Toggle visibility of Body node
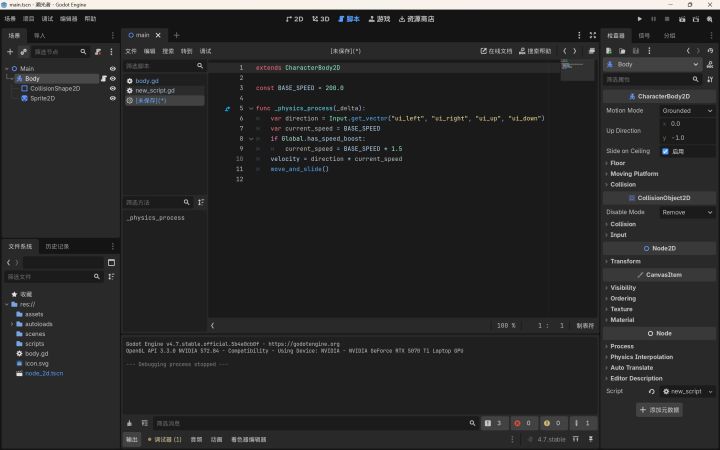The width and height of the screenshot is (720, 450). point(112,79)
